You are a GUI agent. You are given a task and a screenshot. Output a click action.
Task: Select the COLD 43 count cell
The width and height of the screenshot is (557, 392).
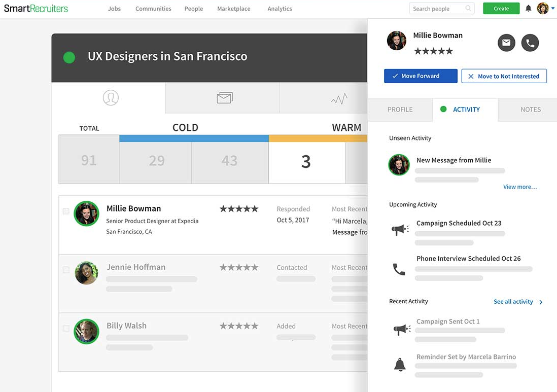point(230,162)
